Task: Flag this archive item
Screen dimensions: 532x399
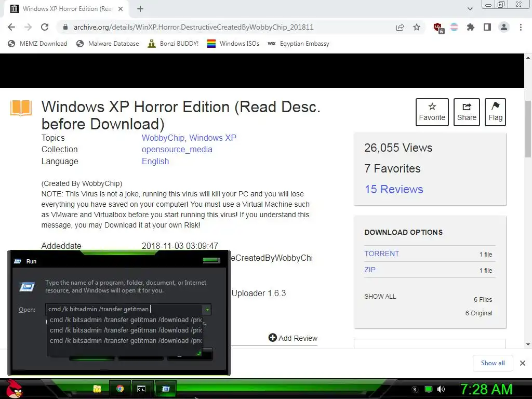Action: 495,112
